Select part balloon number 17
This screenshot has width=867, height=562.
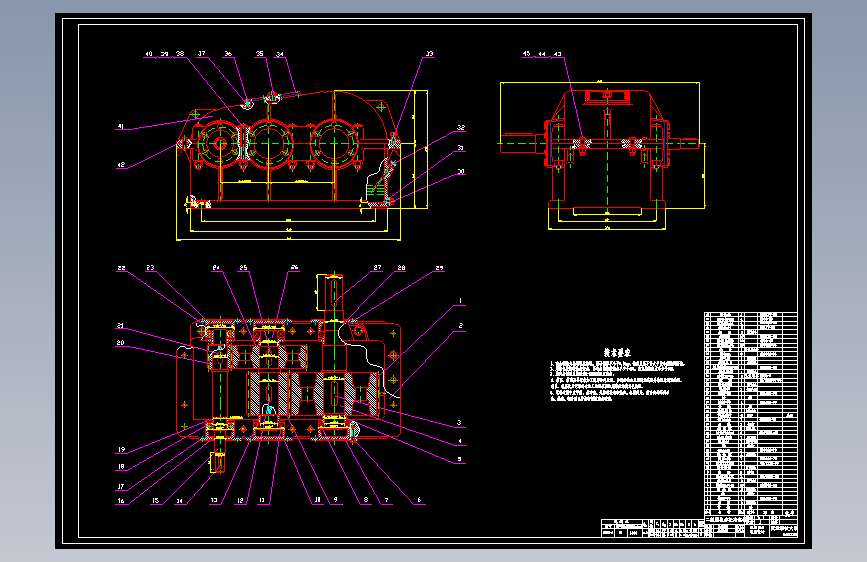(121, 487)
